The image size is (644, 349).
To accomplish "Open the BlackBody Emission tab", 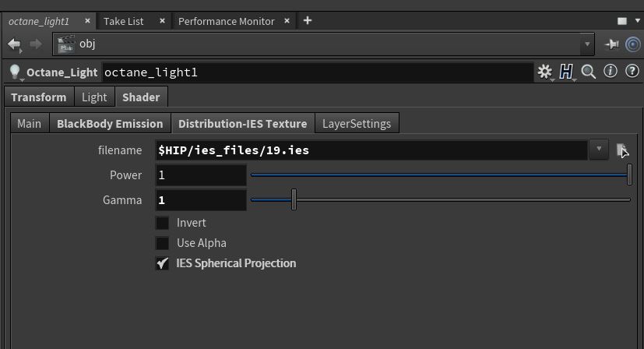I will pos(110,124).
